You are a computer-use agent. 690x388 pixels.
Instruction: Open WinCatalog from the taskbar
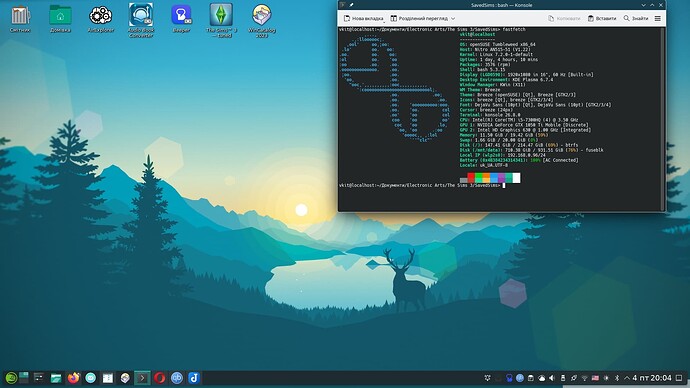click(125, 378)
